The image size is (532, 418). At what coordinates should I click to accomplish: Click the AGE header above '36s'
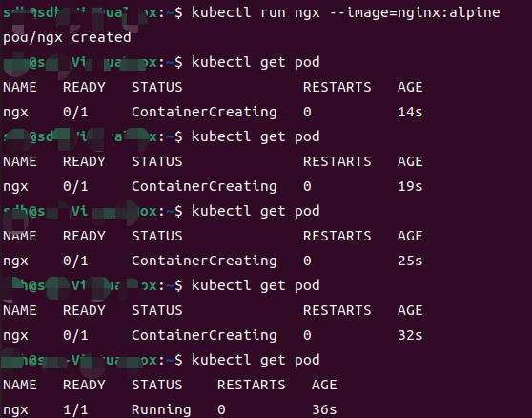324,385
